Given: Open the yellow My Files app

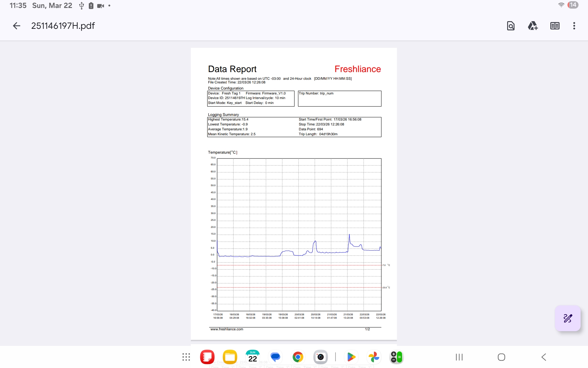Looking at the screenshot, I should pos(230,357).
